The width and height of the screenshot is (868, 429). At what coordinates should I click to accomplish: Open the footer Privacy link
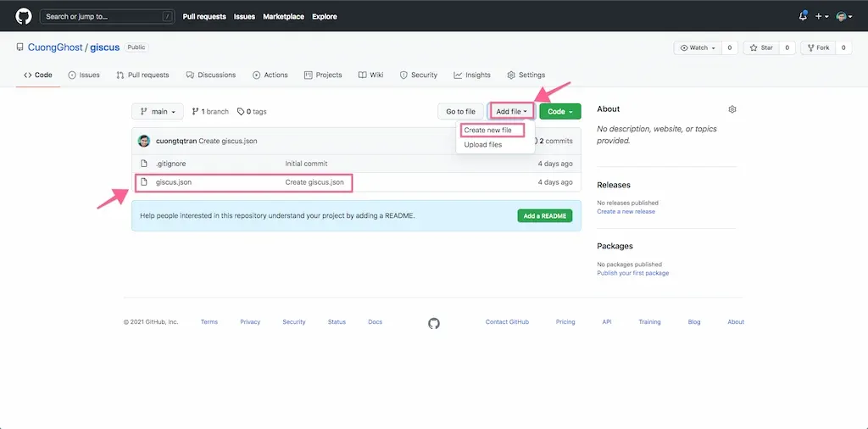[250, 322]
